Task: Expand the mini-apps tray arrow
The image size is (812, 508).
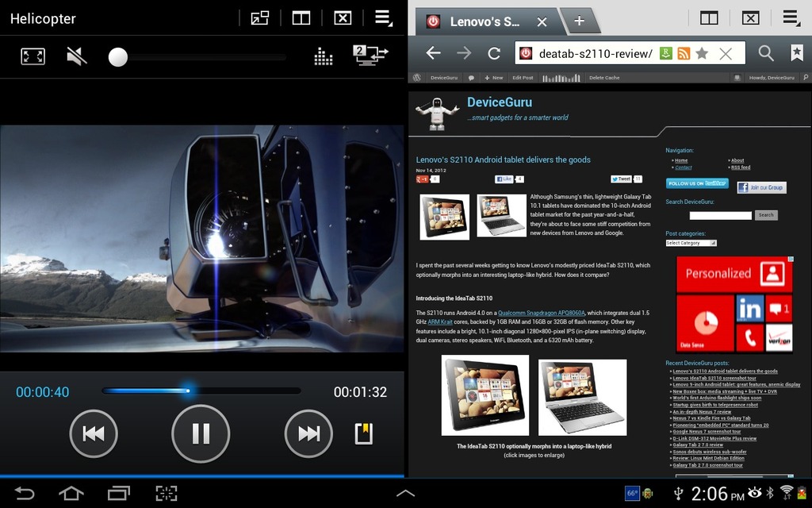Action: pyautogui.click(x=405, y=494)
